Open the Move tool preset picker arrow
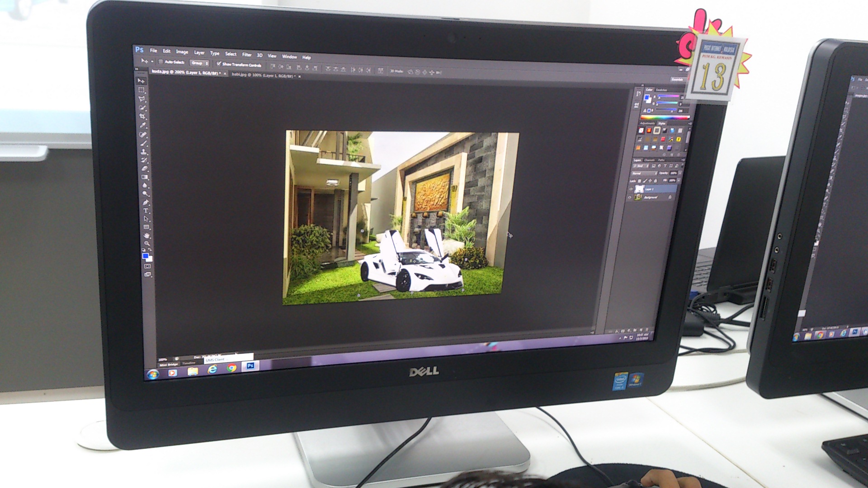868x488 pixels. point(152,61)
